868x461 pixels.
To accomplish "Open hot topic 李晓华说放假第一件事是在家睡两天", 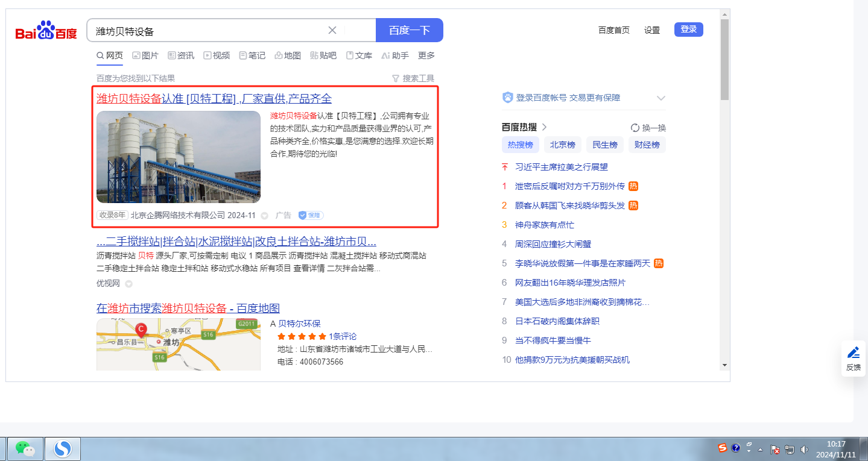I will coord(583,263).
